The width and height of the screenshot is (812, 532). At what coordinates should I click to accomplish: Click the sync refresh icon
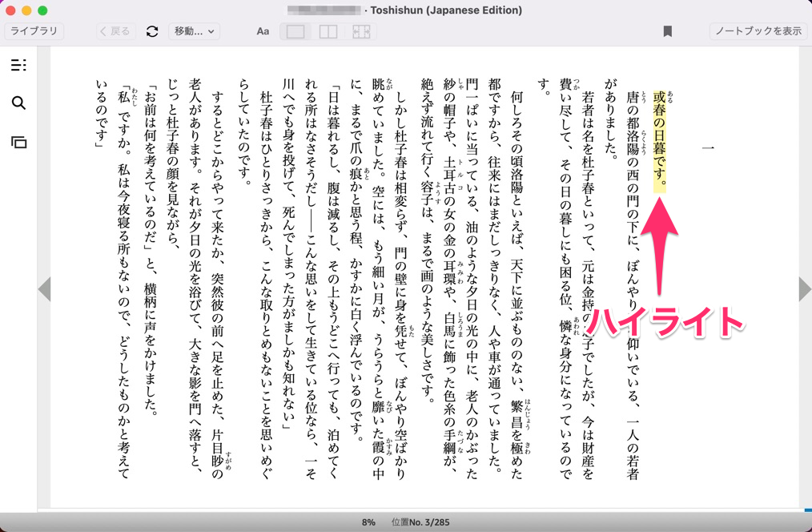152,31
